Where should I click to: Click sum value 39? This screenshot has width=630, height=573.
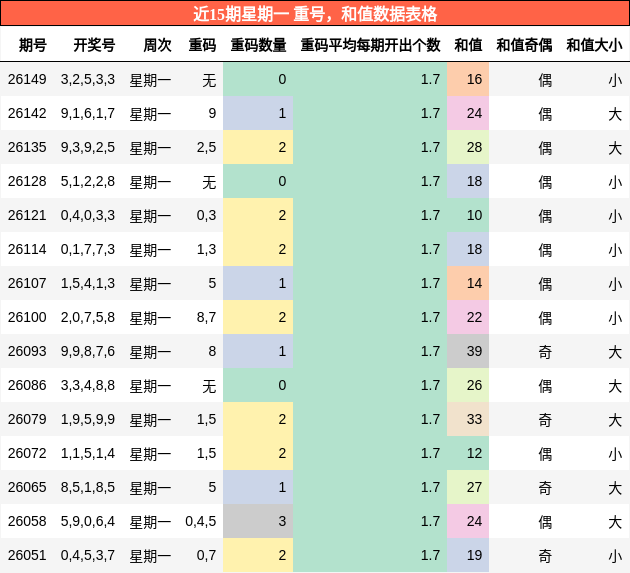[474, 351]
